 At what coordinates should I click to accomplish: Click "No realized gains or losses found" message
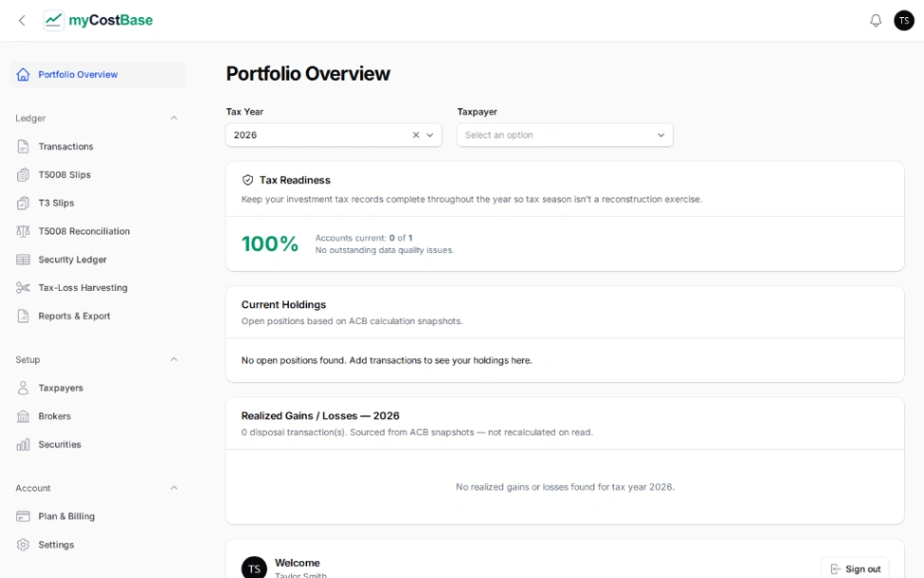[x=565, y=487]
